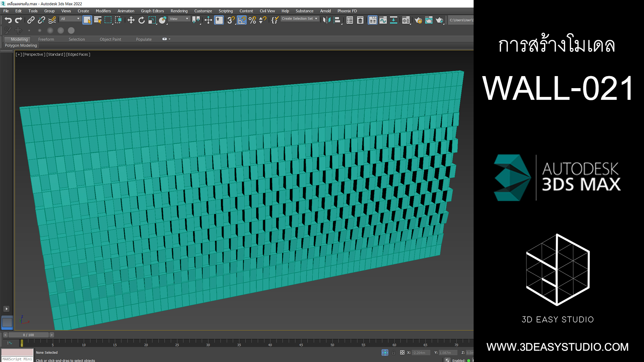The height and width of the screenshot is (362, 644).
Task: Expand the Create Selection Set dropdown
Action: tap(300, 19)
